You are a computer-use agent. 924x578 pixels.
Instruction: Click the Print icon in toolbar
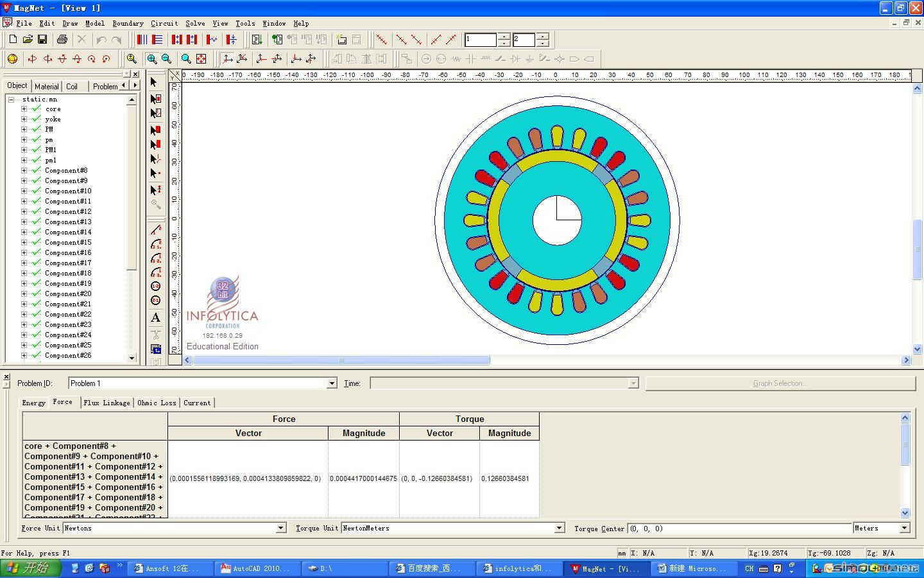point(62,40)
